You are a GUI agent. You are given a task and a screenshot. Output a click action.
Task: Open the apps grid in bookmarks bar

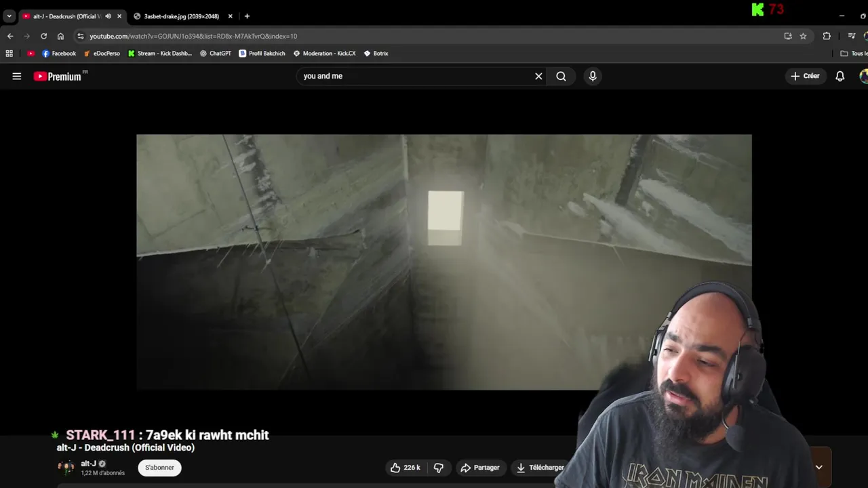(x=9, y=54)
